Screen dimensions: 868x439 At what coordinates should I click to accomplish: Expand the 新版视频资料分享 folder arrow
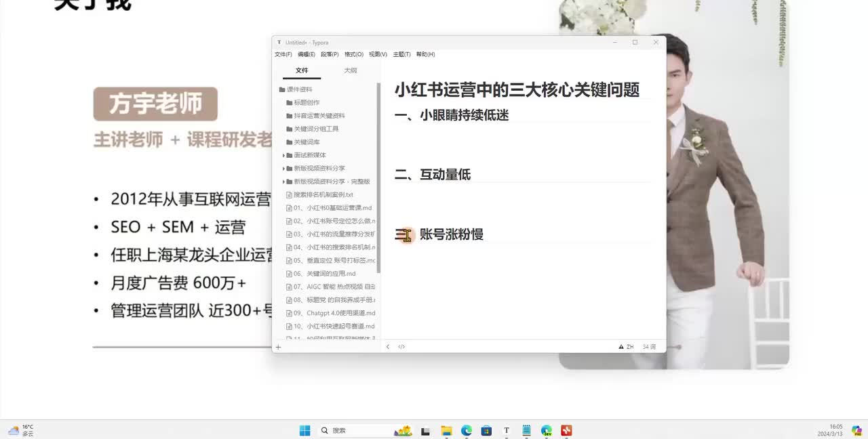283,168
